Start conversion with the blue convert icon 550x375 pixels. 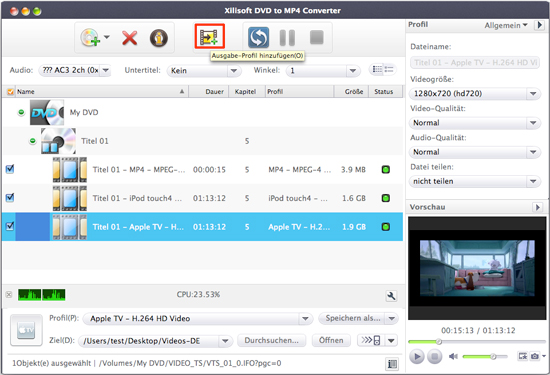tap(259, 38)
